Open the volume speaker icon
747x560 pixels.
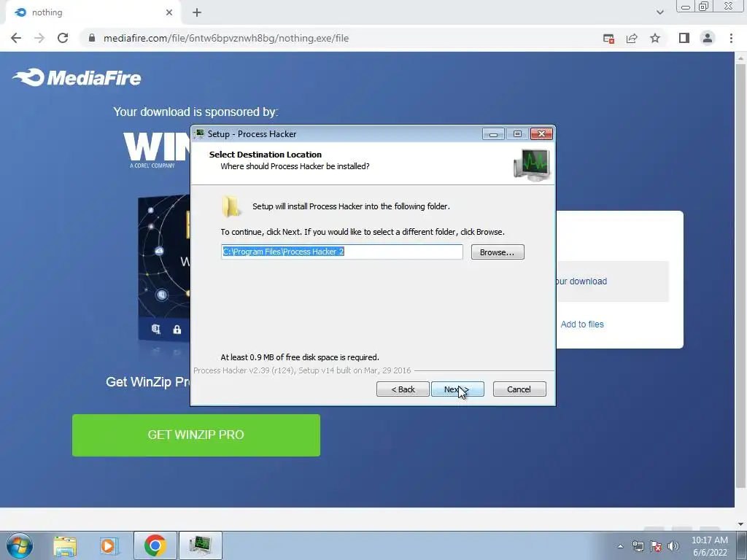click(x=673, y=546)
